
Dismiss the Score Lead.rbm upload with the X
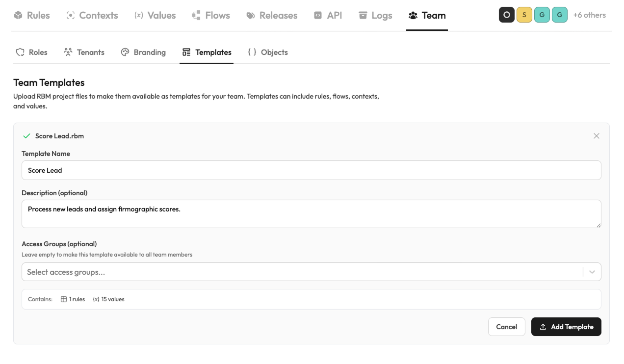click(x=597, y=136)
